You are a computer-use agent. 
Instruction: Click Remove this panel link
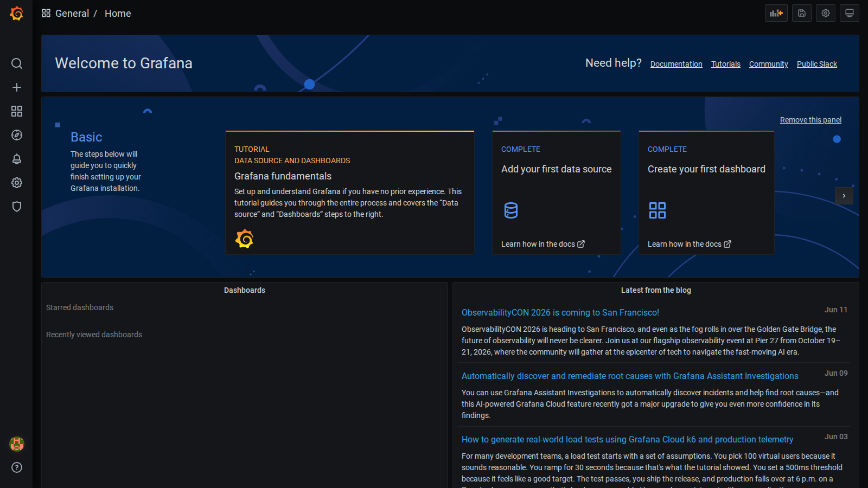click(x=810, y=120)
